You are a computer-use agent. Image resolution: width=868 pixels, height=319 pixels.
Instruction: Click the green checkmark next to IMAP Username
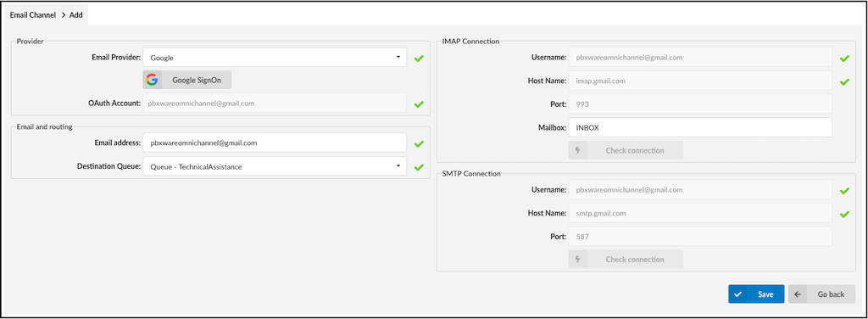(x=844, y=59)
